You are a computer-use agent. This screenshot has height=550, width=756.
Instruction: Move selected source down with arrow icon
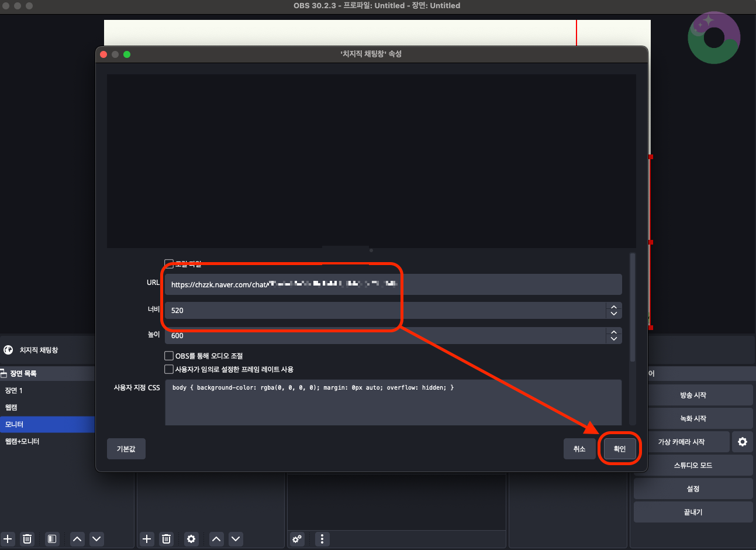pos(236,539)
